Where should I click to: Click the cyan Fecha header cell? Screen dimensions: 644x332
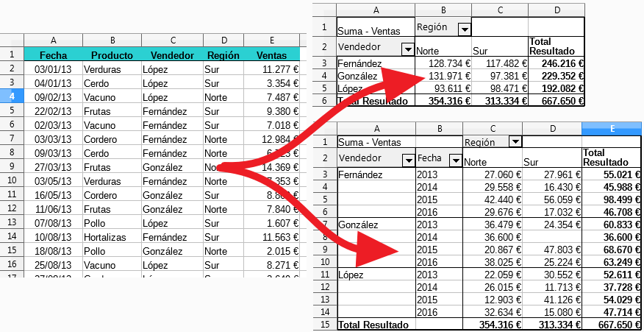(x=53, y=54)
